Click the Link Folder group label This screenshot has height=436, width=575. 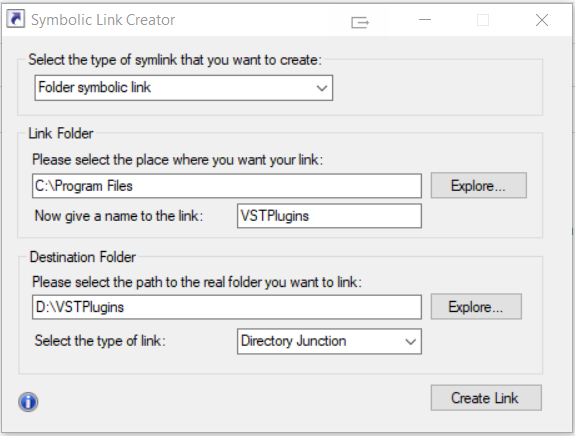61,133
